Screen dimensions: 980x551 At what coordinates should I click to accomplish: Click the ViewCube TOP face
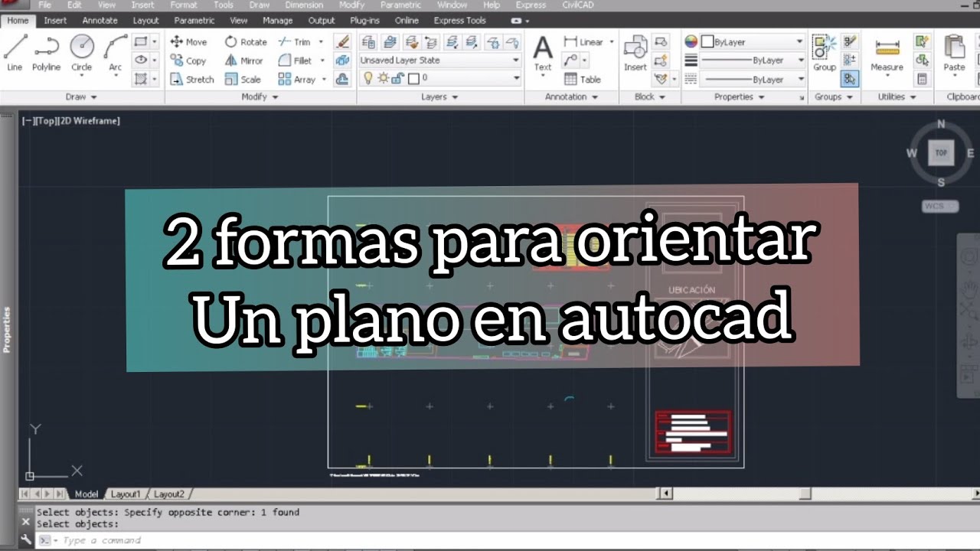pos(941,152)
